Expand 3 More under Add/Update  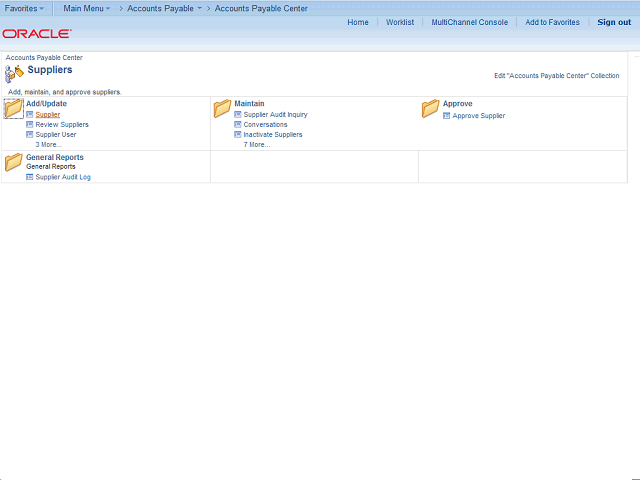pos(49,144)
